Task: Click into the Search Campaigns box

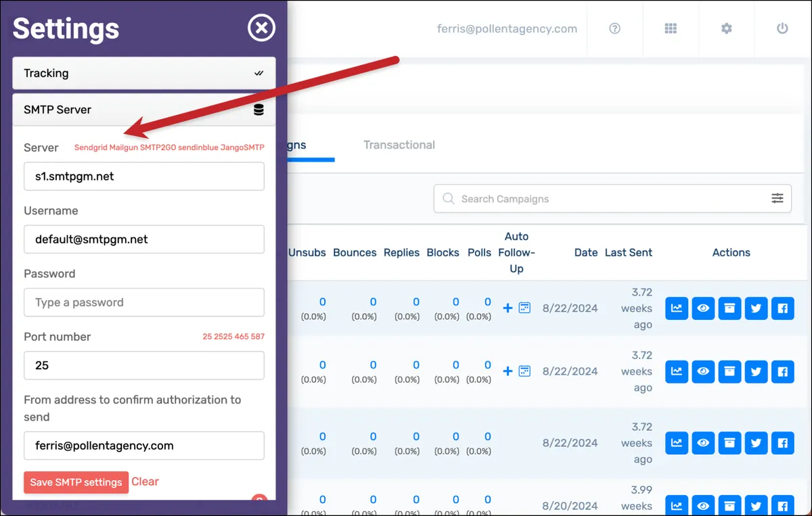Action: click(612, 199)
